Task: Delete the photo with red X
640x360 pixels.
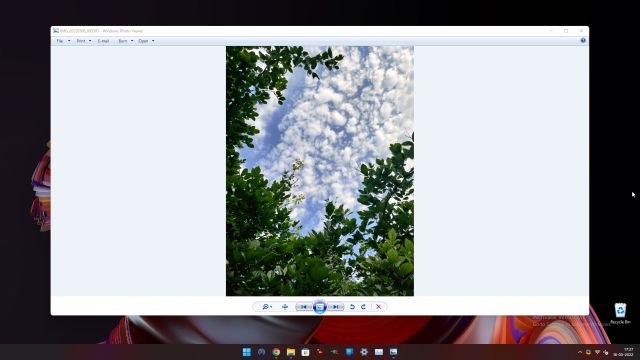Action: coord(379,307)
